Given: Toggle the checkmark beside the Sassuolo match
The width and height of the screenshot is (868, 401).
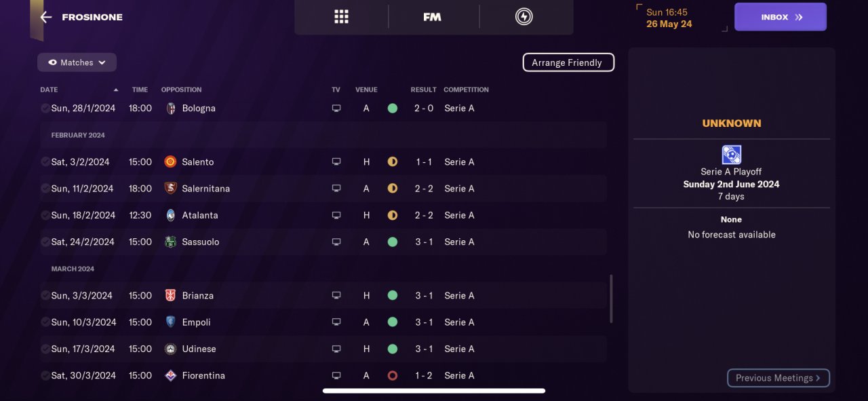Looking at the screenshot, I should click(x=45, y=242).
